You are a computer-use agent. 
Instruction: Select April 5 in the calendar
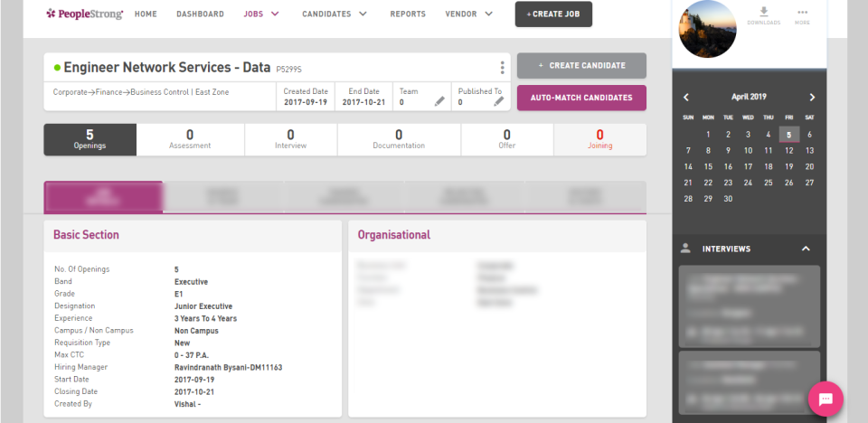[788, 135]
